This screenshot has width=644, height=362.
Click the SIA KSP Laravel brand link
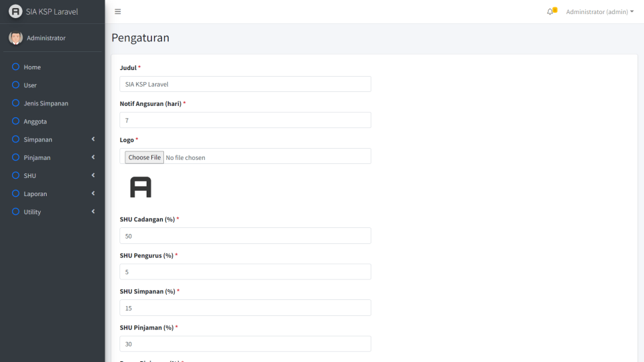tap(52, 12)
